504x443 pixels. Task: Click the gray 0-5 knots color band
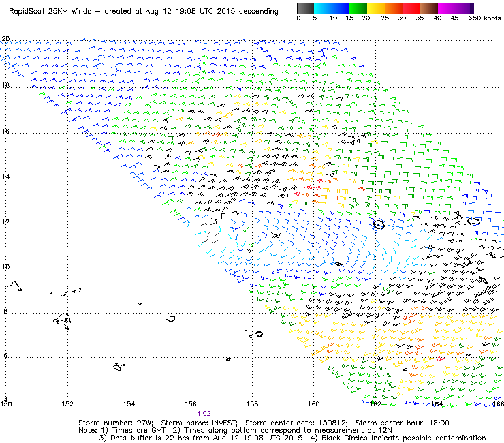point(305,8)
